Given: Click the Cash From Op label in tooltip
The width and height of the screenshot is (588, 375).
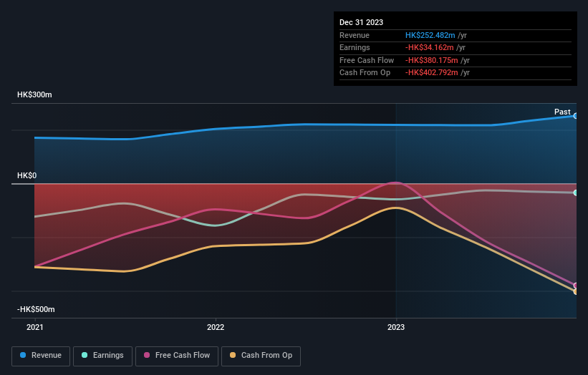Looking at the screenshot, I should click(x=365, y=73).
